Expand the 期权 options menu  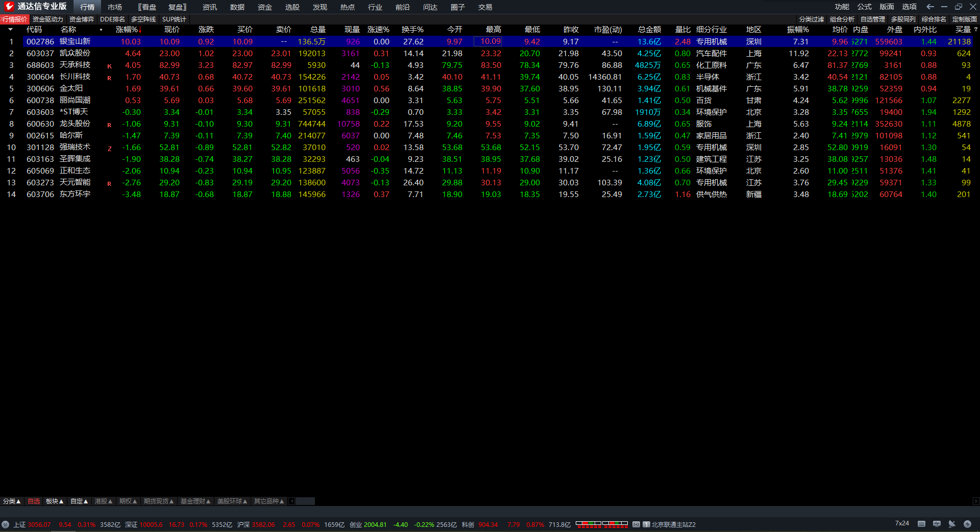128,501
